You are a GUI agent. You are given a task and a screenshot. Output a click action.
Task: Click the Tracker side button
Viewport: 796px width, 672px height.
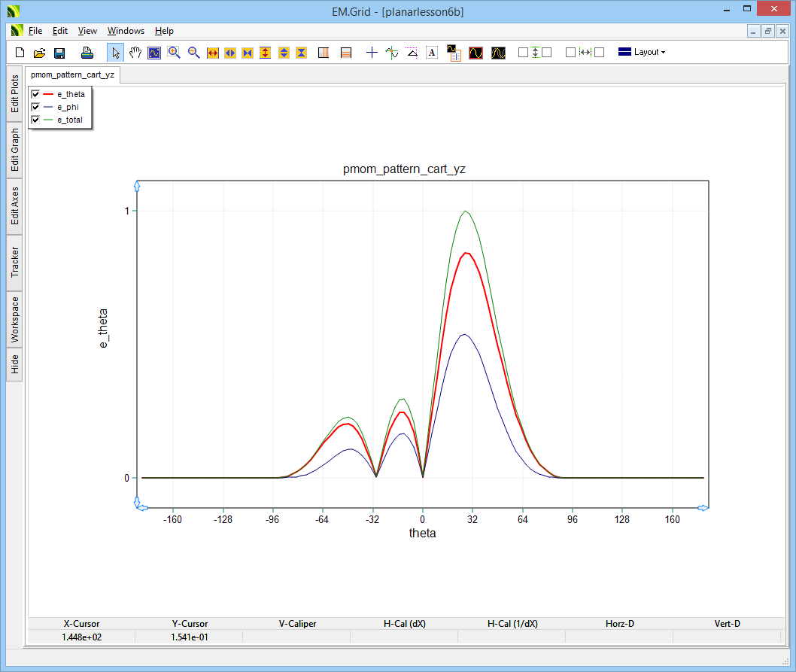[x=14, y=262]
